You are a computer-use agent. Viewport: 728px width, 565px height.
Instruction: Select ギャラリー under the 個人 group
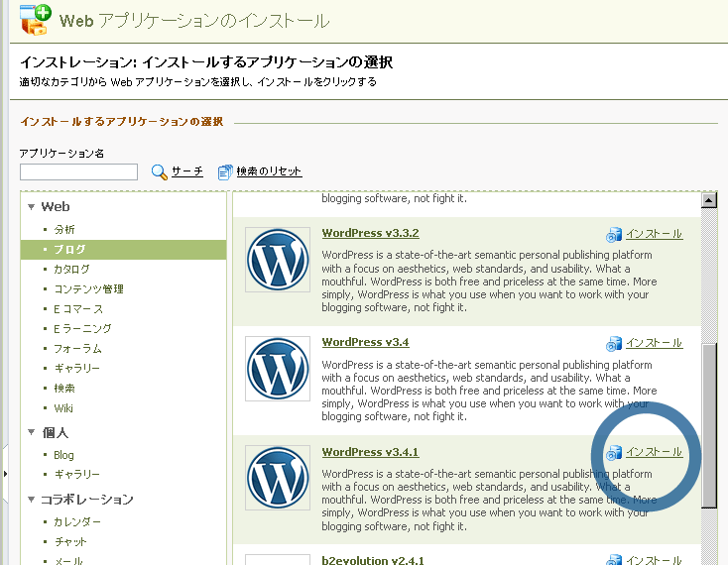pyautogui.click(x=76, y=474)
